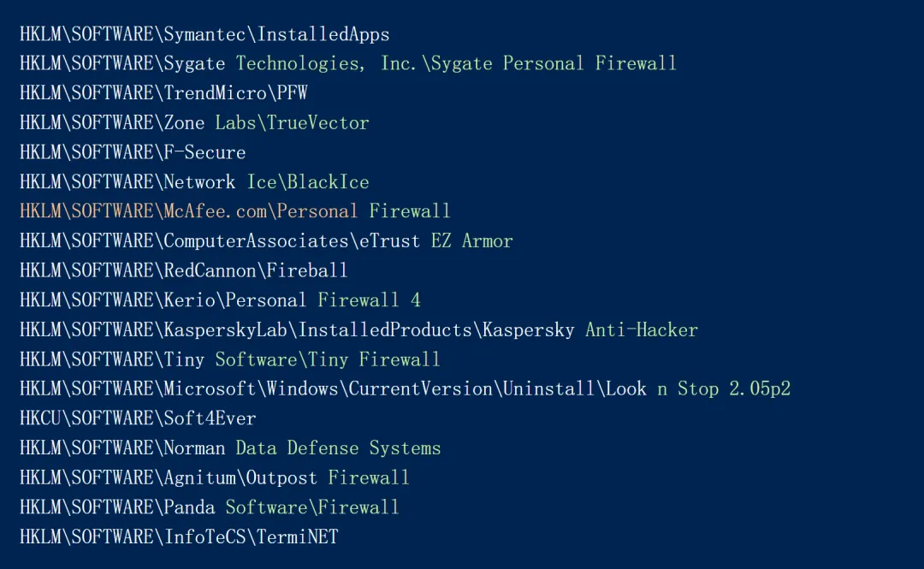The width and height of the screenshot is (924, 569).
Task: Click the TrendMicro PFW registry entry
Action: coord(163,93)
